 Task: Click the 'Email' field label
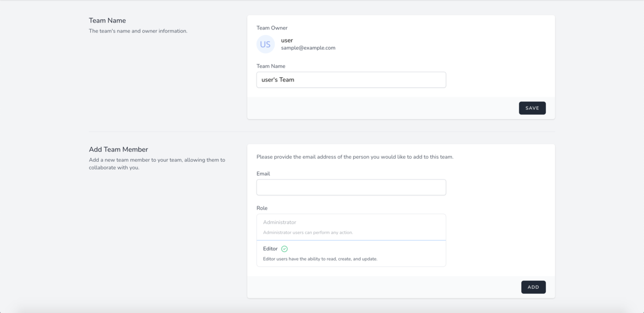pyautogui.click(x=264, y=174)
